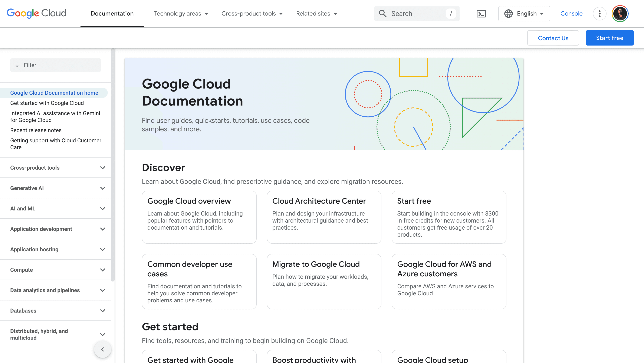Click the Discover heading
This screenshot has height=363, width=644.
coord(164,168)
